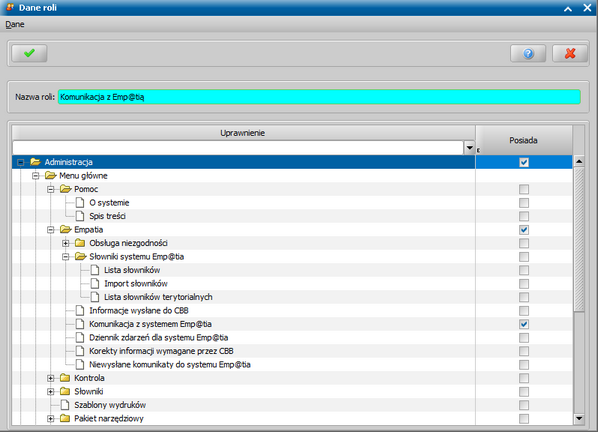Click the Menu główne folder icon
Screen dimensions: 598x432
(x=50, y=175)
